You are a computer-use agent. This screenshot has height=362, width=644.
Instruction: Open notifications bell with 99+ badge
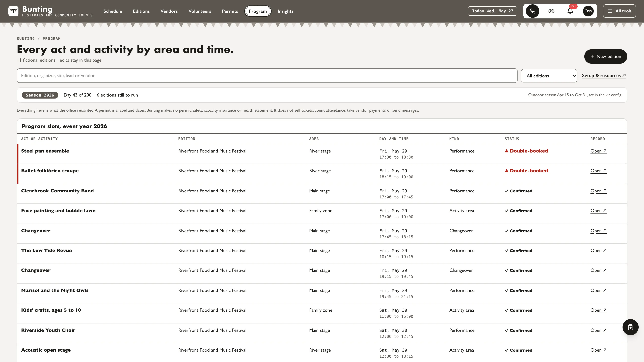click(570, 11)
